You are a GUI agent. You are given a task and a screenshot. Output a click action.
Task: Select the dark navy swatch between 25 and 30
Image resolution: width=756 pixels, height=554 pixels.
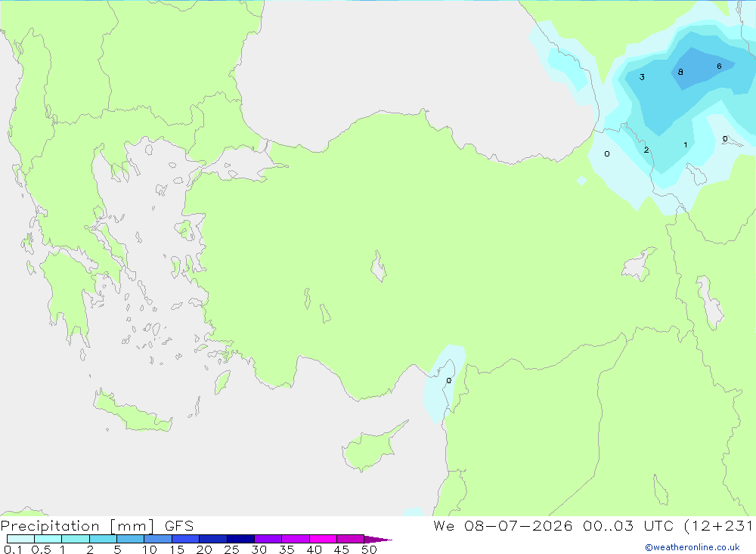point(240,539)
